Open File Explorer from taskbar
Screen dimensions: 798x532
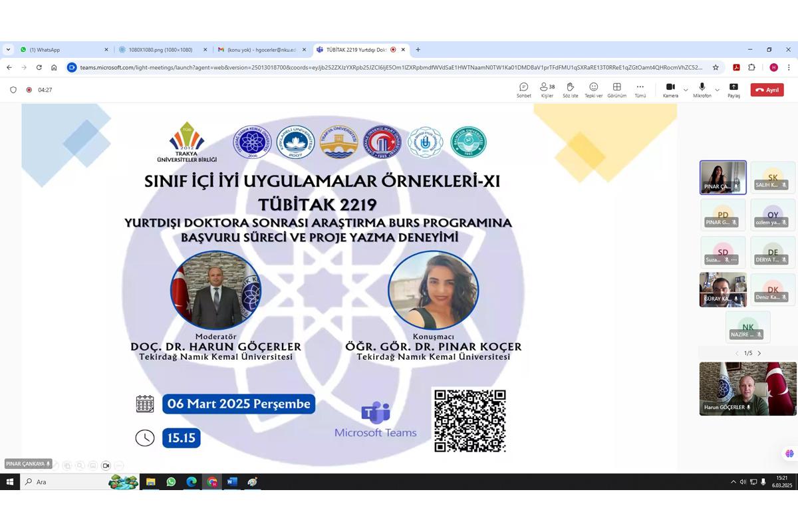point(151,481)
